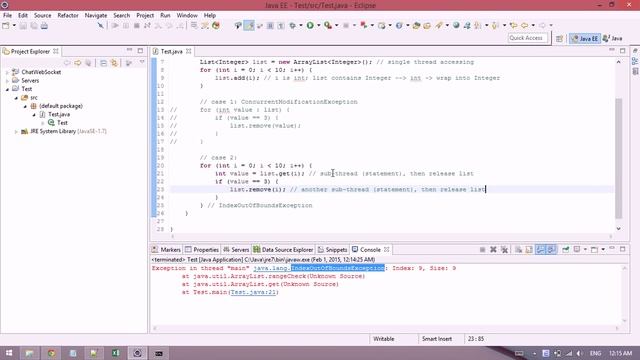Click the Open Type icon in toolbar

tap(416, 25)
